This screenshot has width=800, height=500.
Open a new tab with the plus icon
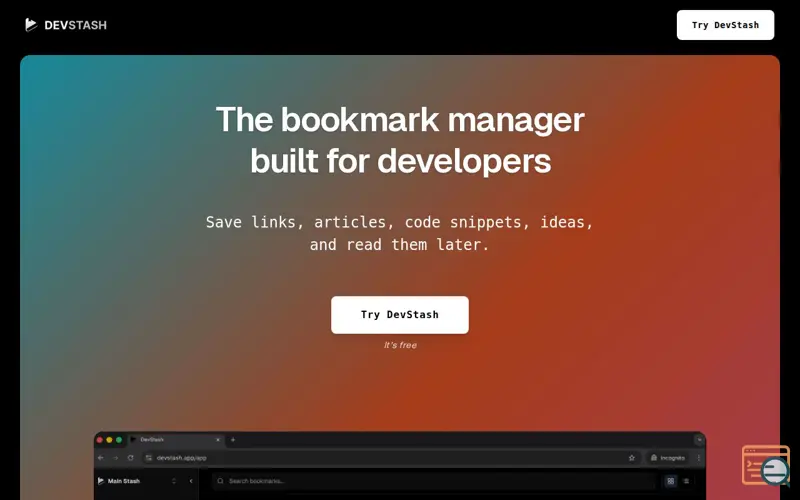pyautogui.click(x=233, y=440)
